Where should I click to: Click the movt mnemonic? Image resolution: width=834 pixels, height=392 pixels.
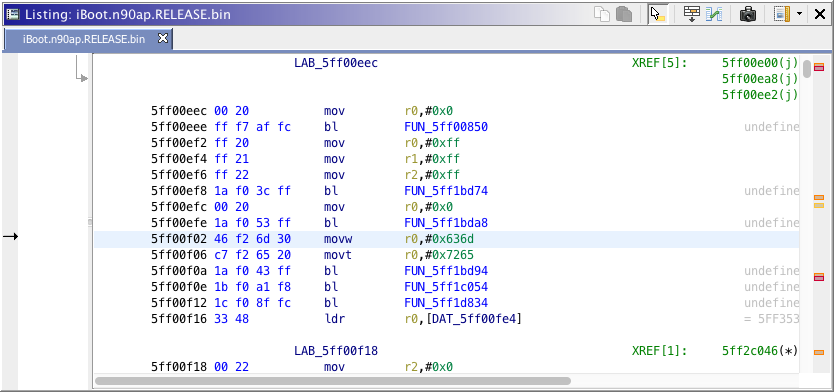tap(338, 255)
